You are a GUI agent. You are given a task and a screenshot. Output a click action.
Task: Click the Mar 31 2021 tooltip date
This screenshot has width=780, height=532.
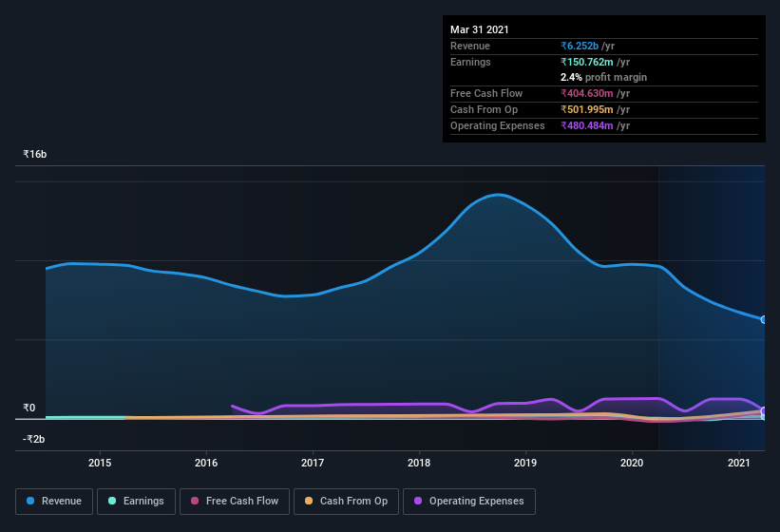pyautogui.click(x=480, y=29)
